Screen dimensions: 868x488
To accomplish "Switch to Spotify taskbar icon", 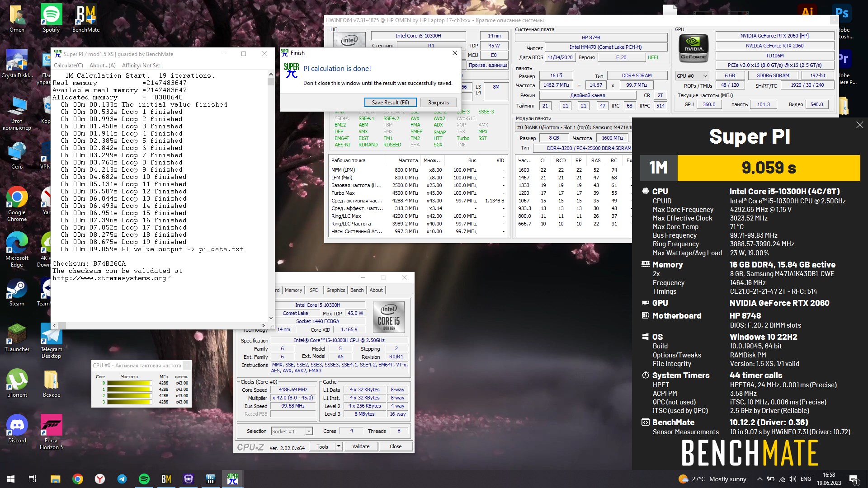I will click(x=144, y=479).
